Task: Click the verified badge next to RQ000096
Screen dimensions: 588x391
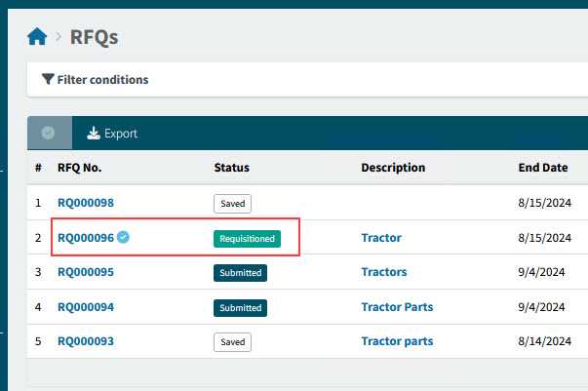Action: 123,237
